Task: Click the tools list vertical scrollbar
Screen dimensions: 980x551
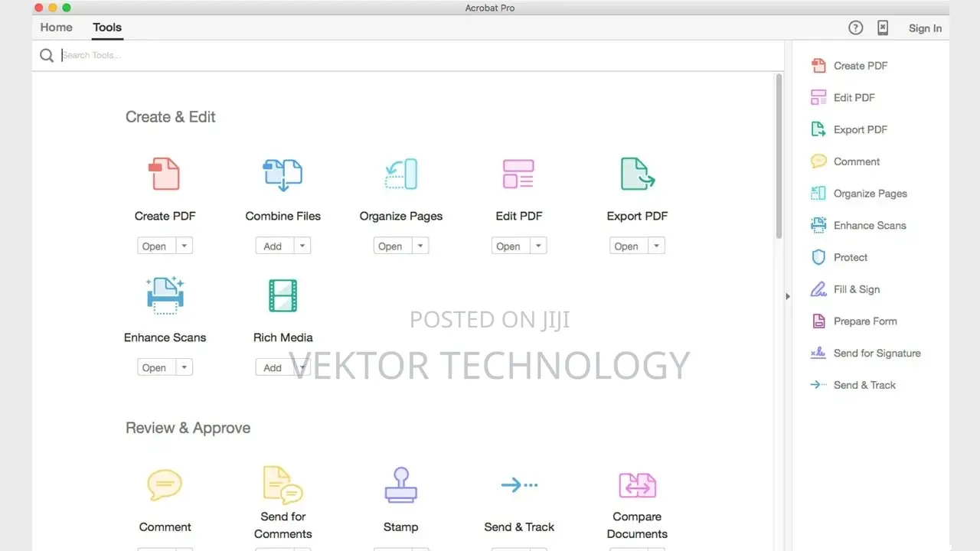Action: (779, 157)
